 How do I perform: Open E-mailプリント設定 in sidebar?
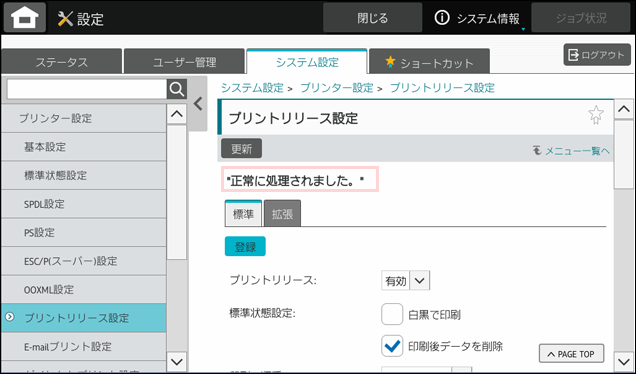point(84,346)
